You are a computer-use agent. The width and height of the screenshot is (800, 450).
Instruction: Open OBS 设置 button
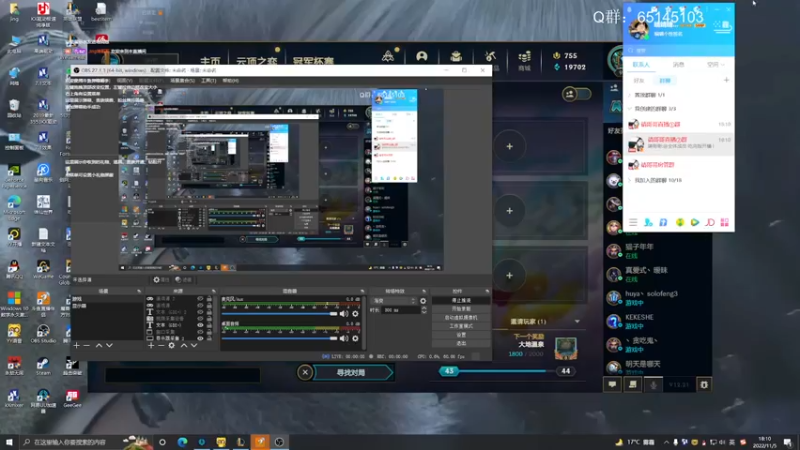pyautogui.click(x=461, y=335)
